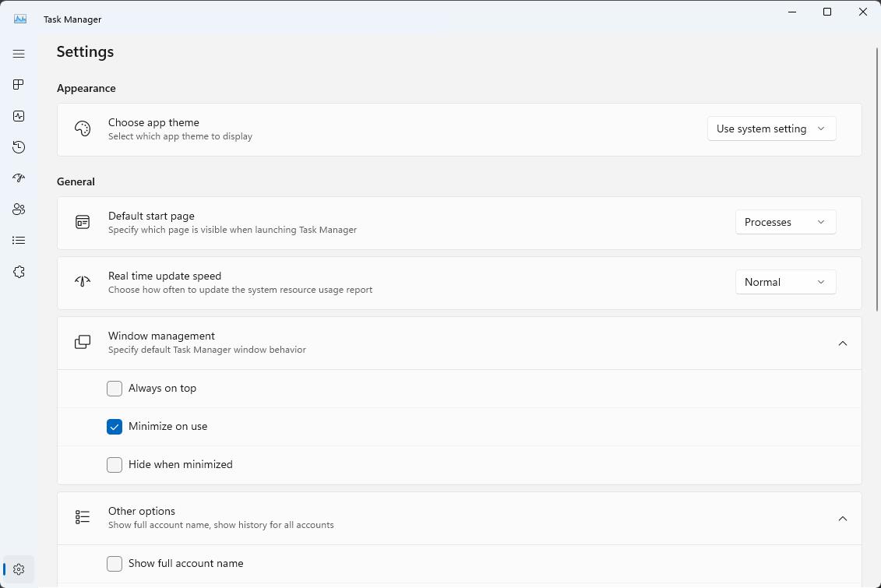Click the page icon beside Default start page
Image resolution: width=881 pixels, height=588 pixels.
point(83,223)
